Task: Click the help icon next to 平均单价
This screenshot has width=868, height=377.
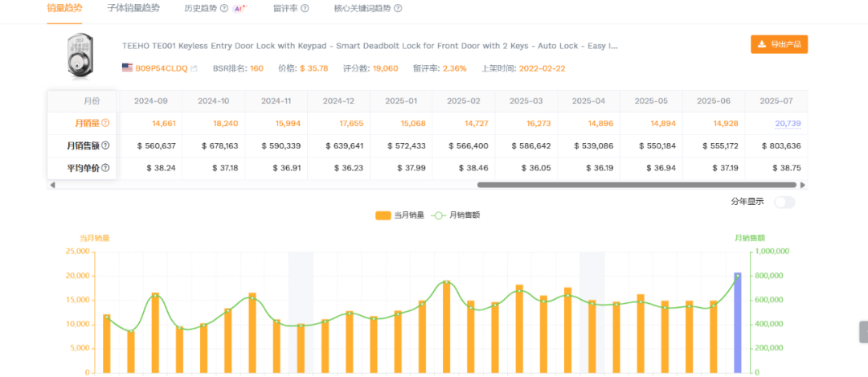Action: tap(105, 168)
